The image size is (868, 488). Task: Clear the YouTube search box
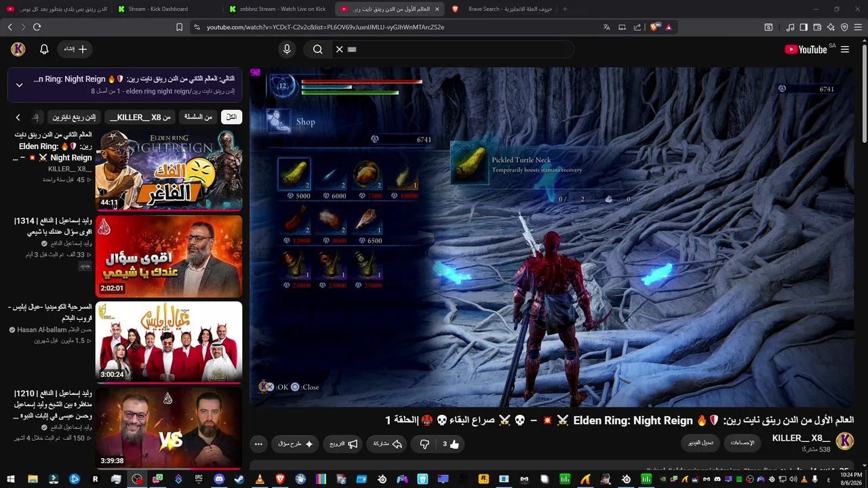click(340, 49)
